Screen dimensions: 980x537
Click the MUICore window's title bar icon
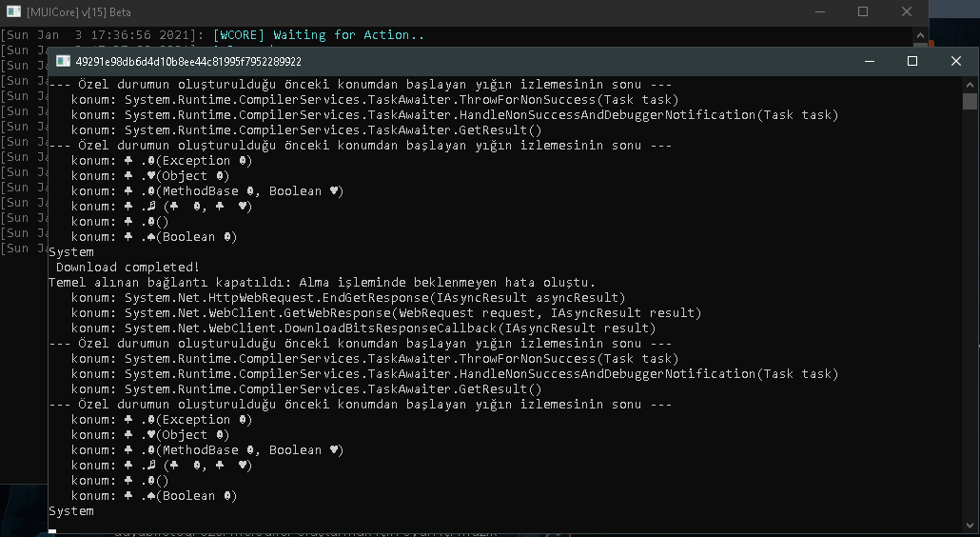pyautogui.click(x=13, y=11)
